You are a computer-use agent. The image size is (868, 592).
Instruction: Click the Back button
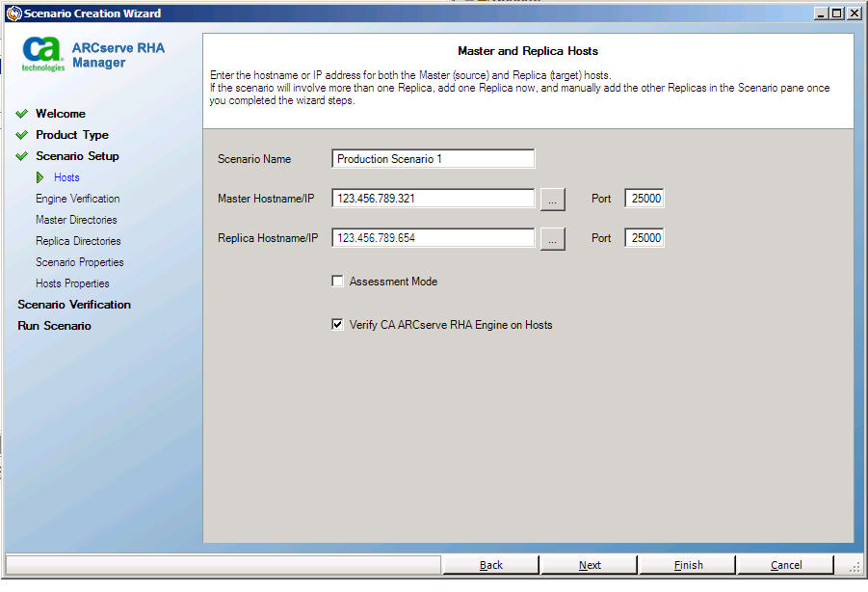coord(490,564)
